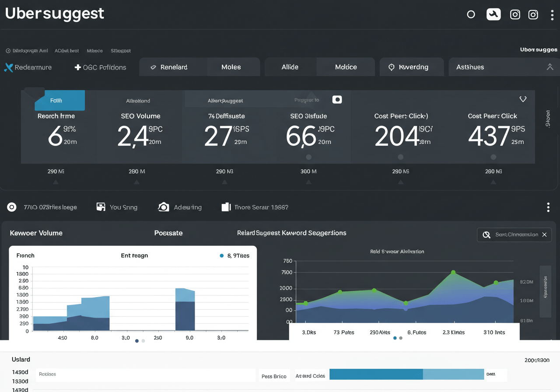Open the wrench tools icon
Screen dimensions: 560x392
[x=493, y=14]
